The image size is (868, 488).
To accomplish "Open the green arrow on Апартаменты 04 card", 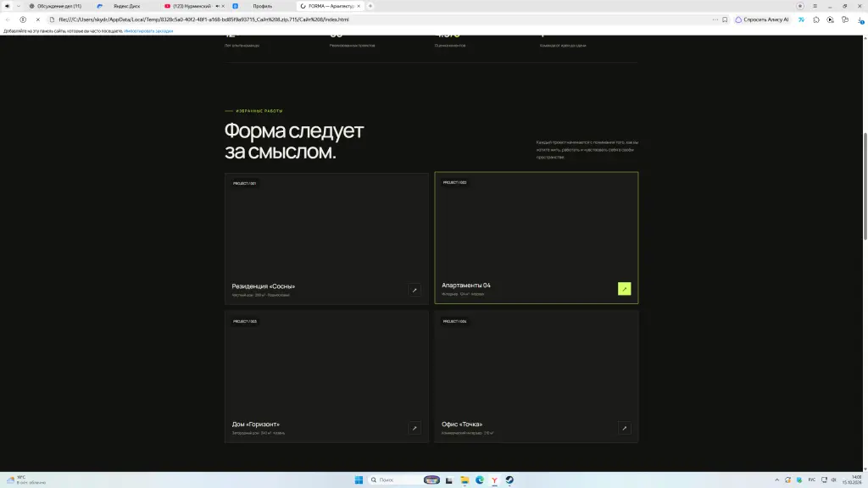I will click(624, 289).
